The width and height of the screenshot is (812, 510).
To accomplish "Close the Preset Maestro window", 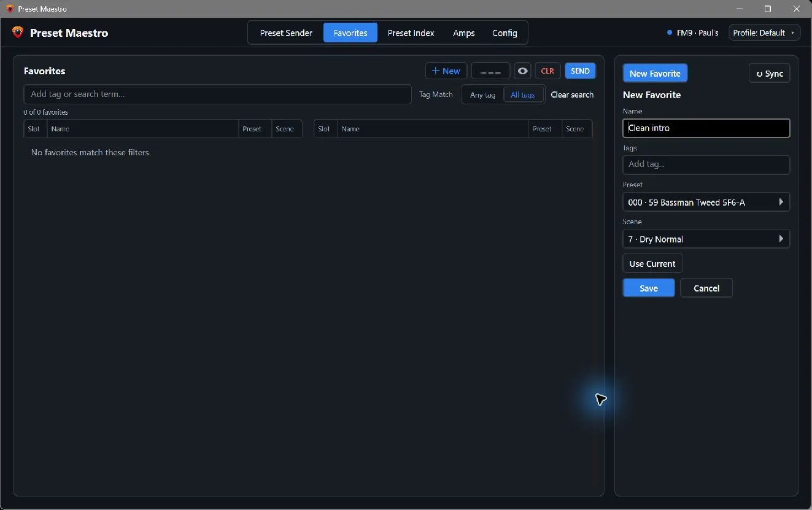I will coord(797,9).
